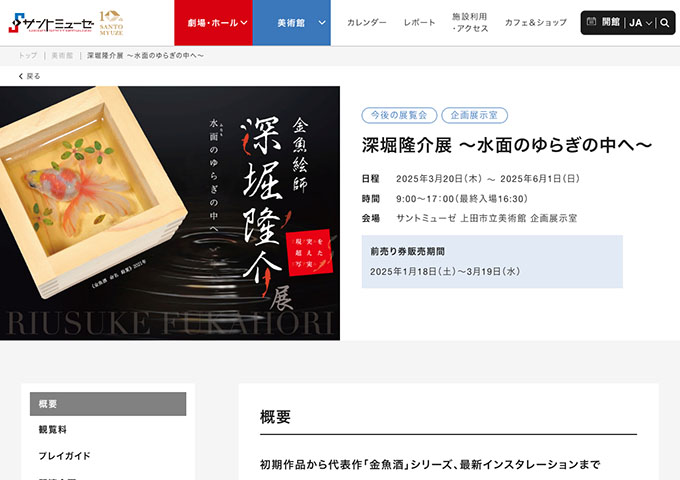Click the 開館 calendar icon
Screen dimensions: 680x480
(x=591, y=21)
